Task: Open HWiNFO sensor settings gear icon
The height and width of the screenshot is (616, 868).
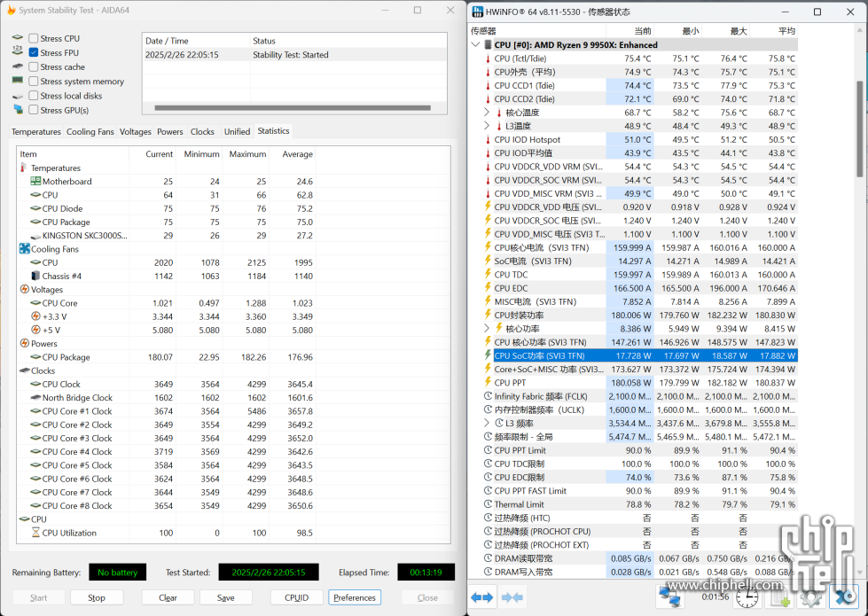Action: point(811,597)
